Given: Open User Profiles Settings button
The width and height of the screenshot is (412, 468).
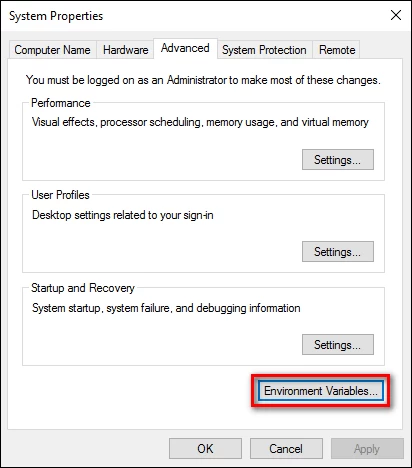Looking at the screenshot, I should tap(338, 252).
